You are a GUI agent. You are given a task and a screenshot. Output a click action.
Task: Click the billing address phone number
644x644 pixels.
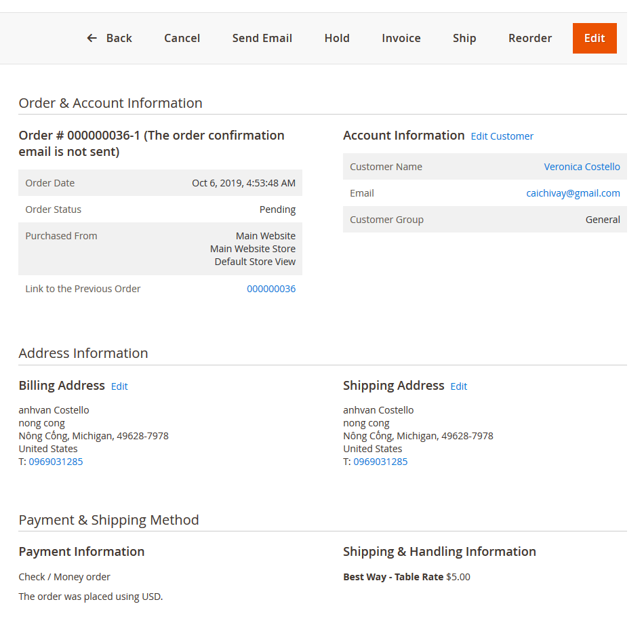coord(56,462)
